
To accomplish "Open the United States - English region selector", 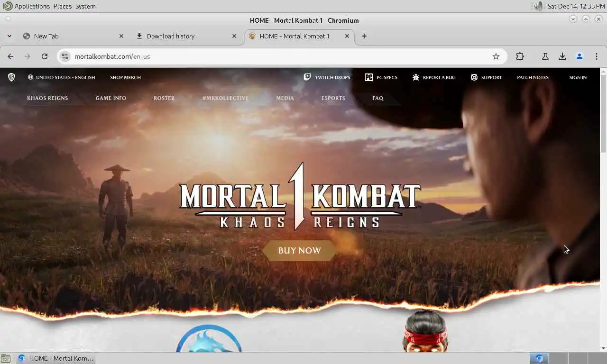I will point(61,77).
